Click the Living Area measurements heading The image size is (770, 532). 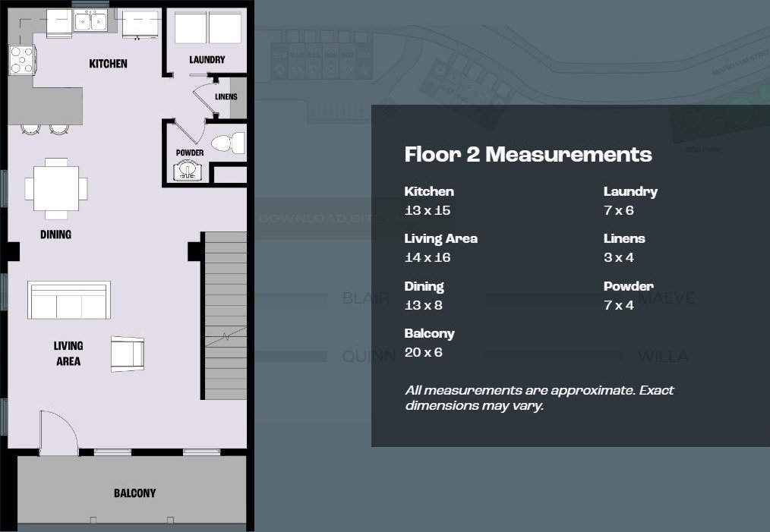pos(441,238)
